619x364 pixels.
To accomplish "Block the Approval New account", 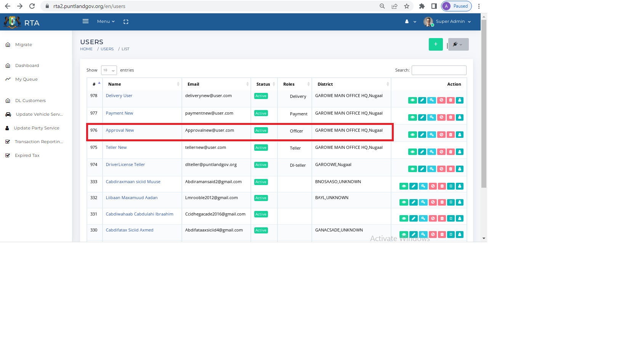I will pyautogui.click(x=441, y=134).
